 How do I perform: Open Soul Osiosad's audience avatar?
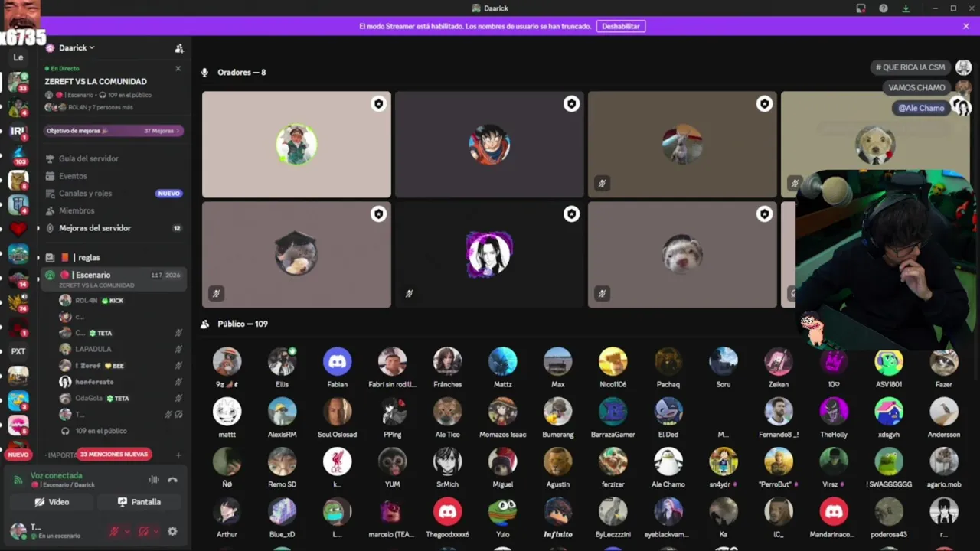point(337,412)
